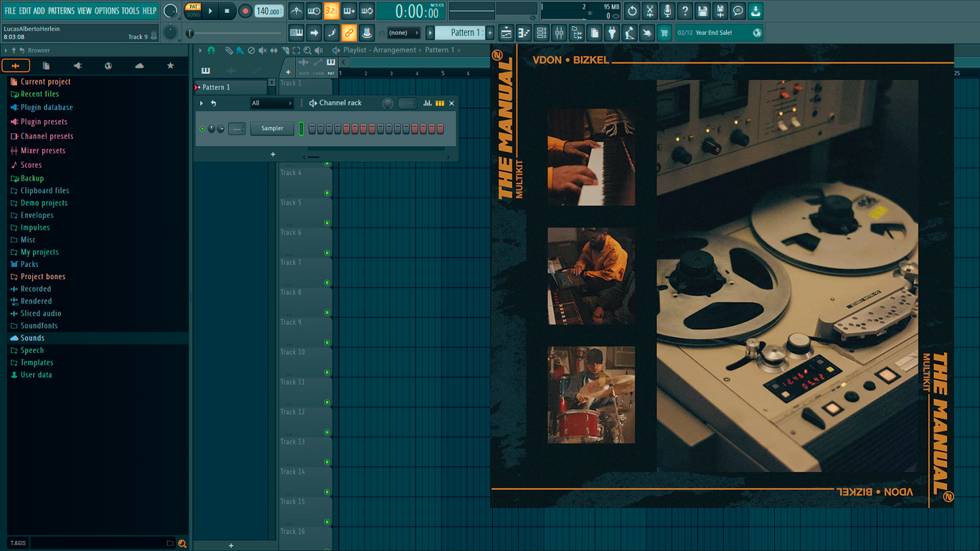Open the metronome toggle in the toolbar
Viewport: 980px width, 551px height.
click(x=296, y=11)
